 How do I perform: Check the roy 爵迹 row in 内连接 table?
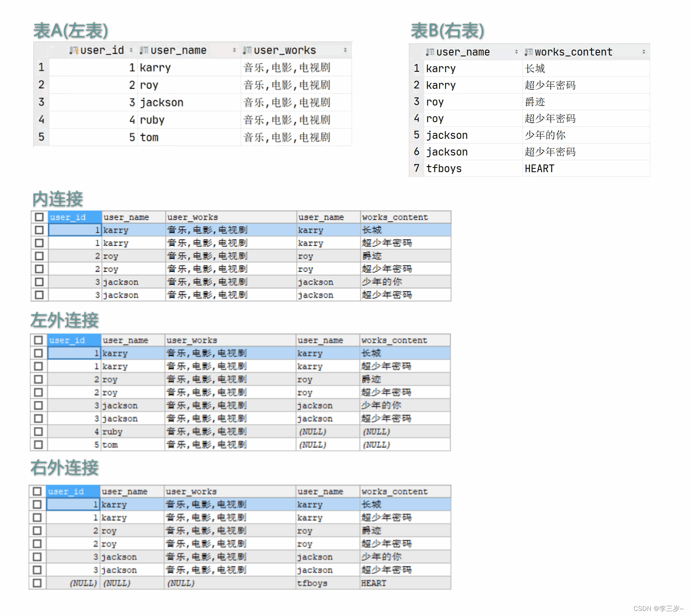pos(39,256)
